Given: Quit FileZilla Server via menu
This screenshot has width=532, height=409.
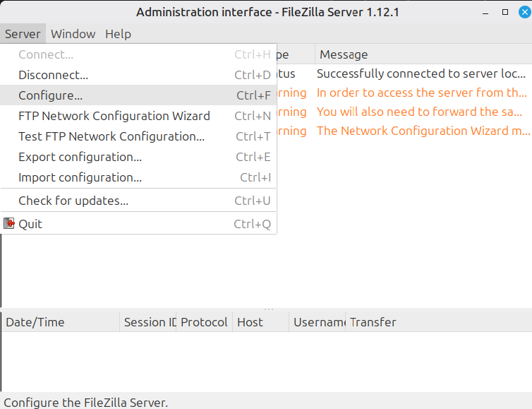Looking at the screenshot, I should click(30, 224).
